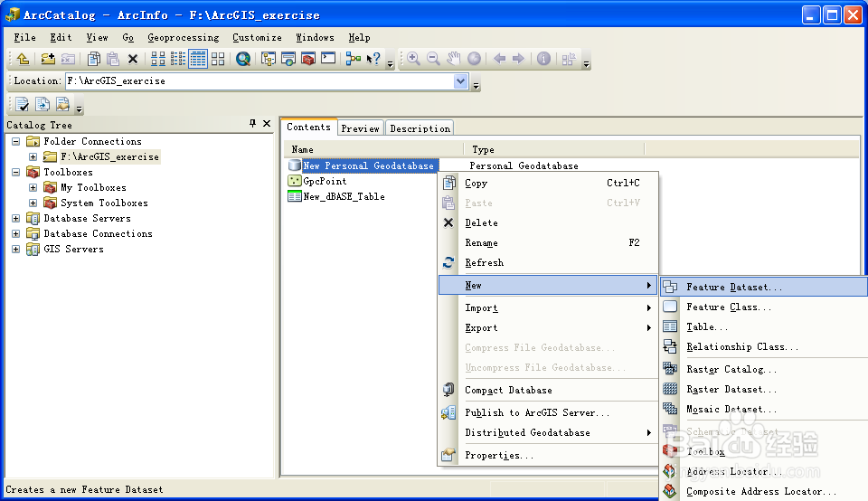
Task: Switch contents view to Details
Action: point(198,59)
